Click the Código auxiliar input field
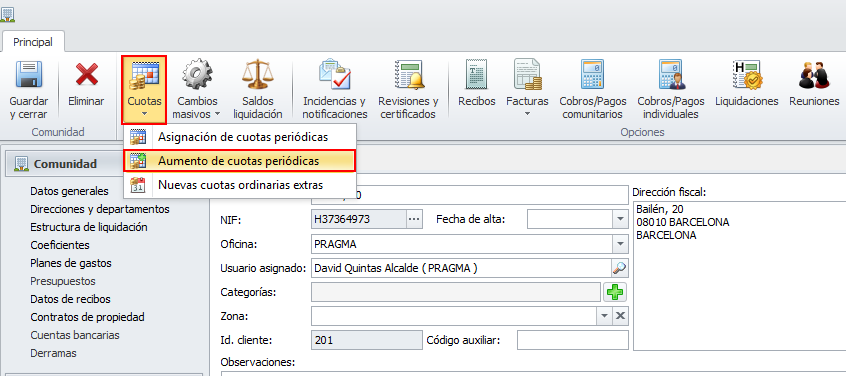Screen dimensions: 846x376 [x=573, y=340]
